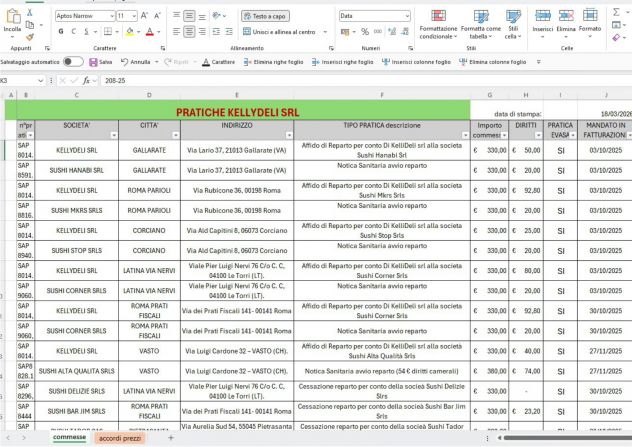Open CITTA' column filter dropdown
This screenshot has width=632, height=447.
click(x=175, y=135)
